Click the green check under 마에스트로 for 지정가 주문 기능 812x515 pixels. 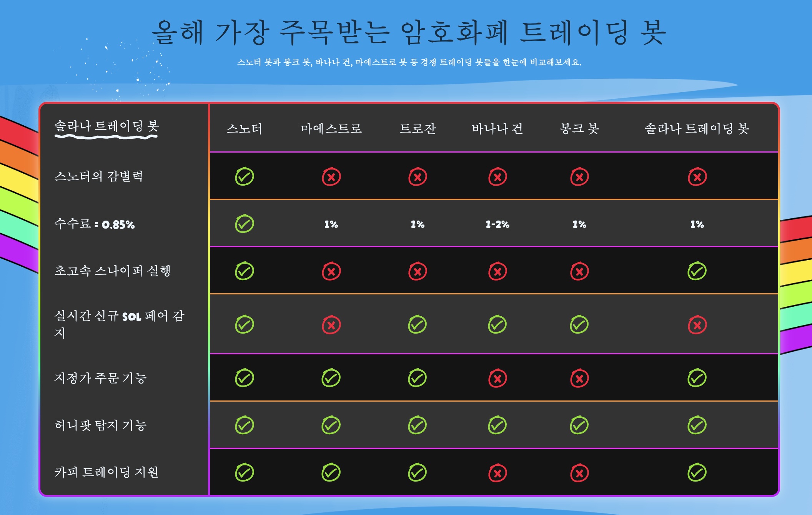330,378
